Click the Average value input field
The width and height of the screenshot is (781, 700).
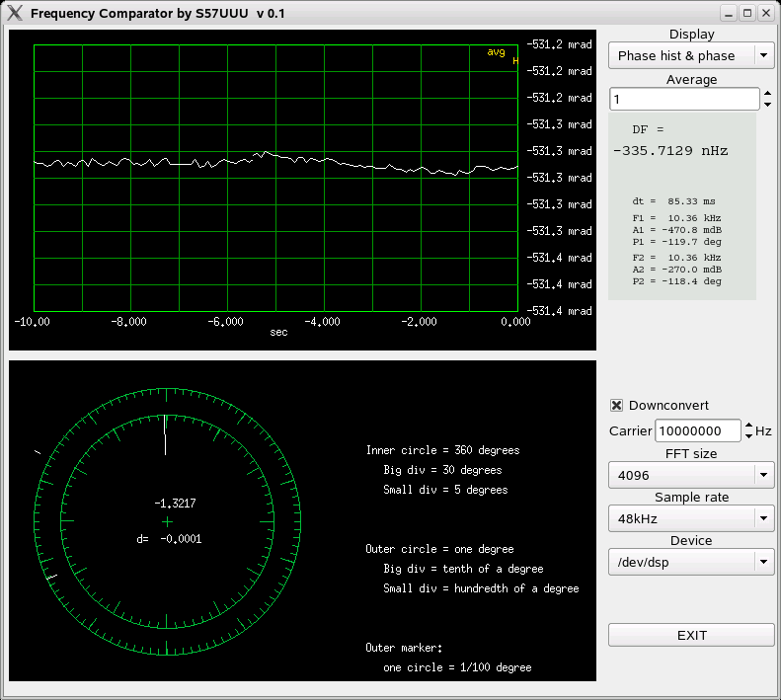(684, 99)
